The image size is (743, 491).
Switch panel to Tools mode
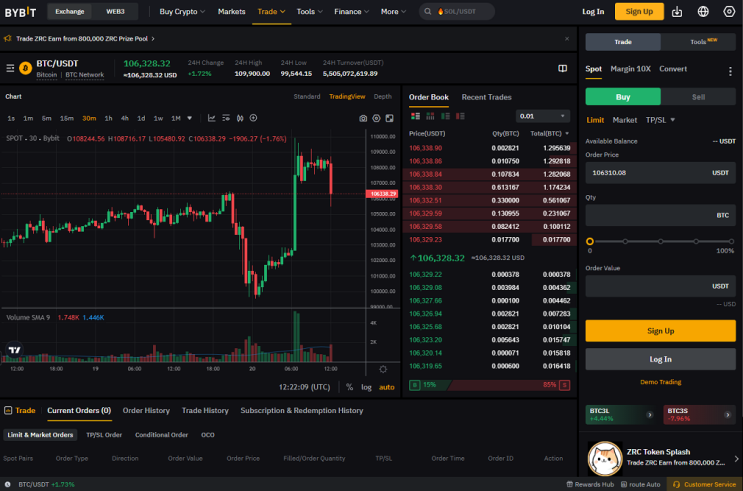pyautogui.click(x=698, y=42)
